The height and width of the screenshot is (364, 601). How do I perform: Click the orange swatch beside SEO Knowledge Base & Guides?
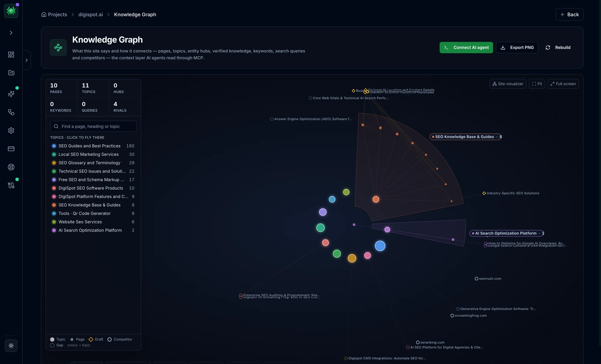pos(54,205)
